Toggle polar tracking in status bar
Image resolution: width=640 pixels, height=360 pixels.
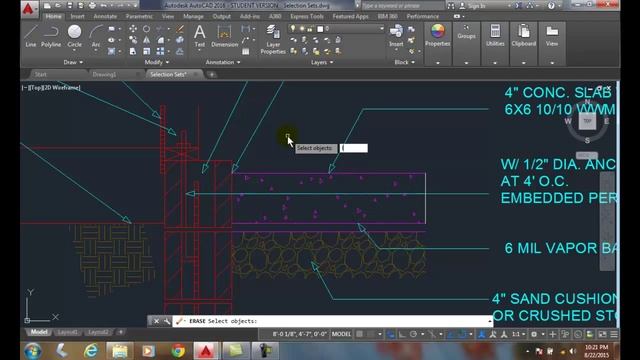[x=413, y=334]
